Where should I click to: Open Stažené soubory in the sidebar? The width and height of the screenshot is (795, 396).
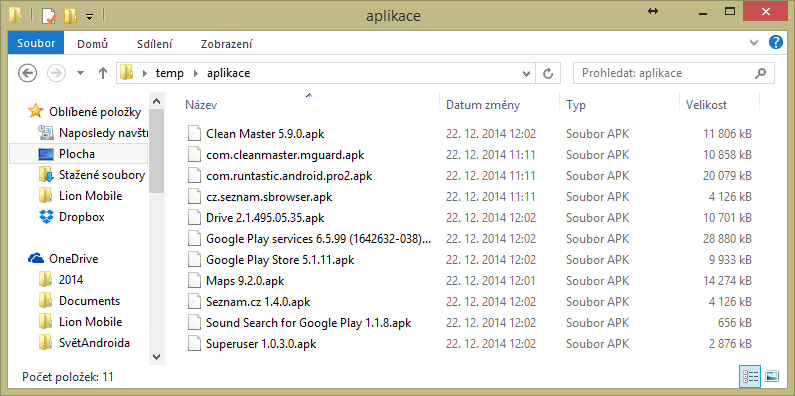(102, 175)
